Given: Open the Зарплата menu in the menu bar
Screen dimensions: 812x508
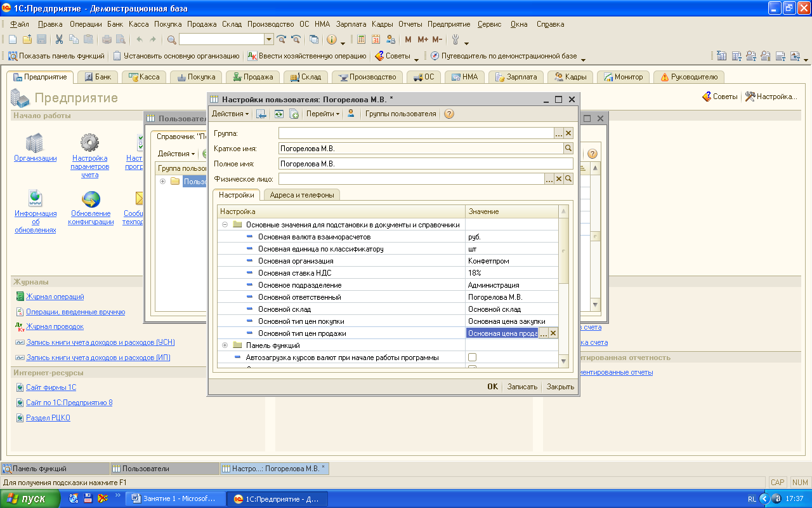Looking at the screenshot, I should tap(351, 24).
